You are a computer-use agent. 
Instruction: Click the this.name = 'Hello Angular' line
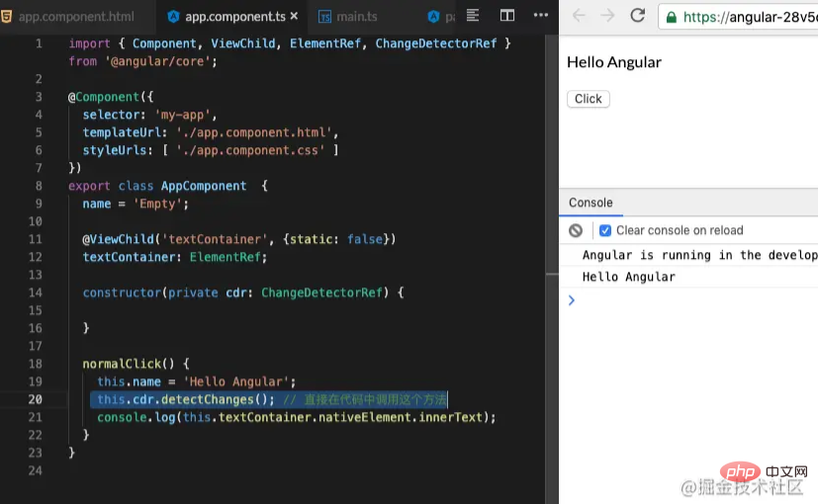click(x=197, y=382)
